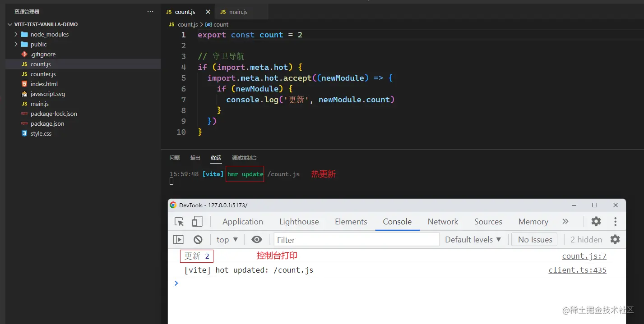Open the .gitignore file

(43, 54)
